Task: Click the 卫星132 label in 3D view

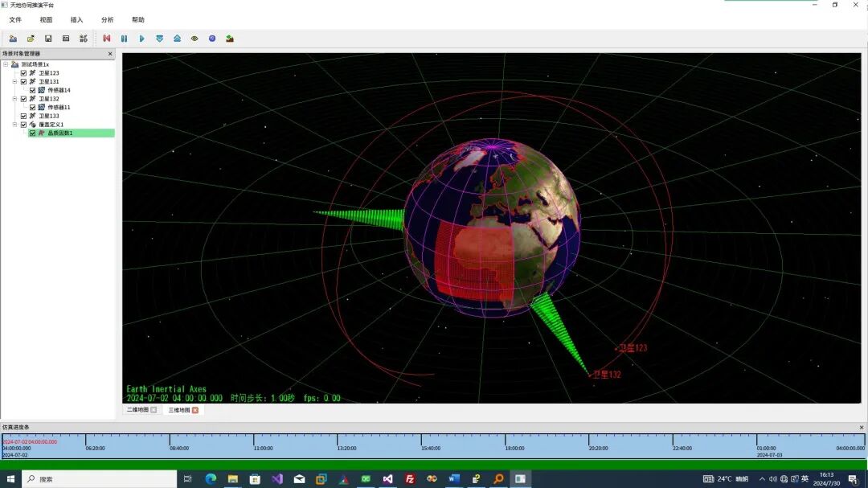Action: (x=607, y=375)
